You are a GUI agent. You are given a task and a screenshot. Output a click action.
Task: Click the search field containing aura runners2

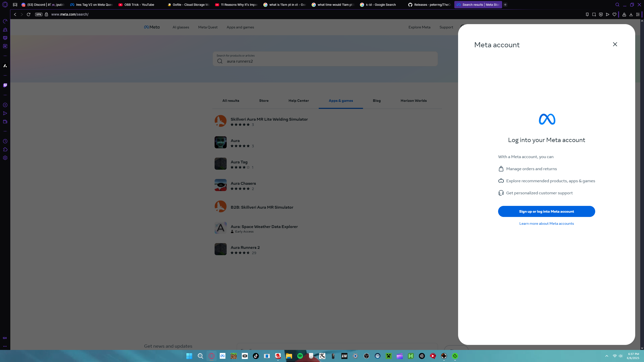pyautogui.click(x=325, y=59)
